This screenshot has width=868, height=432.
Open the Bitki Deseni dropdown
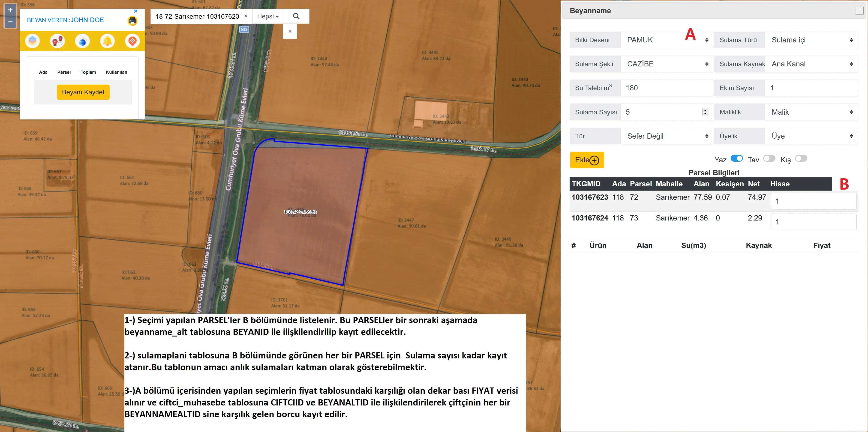coord(667,40)
